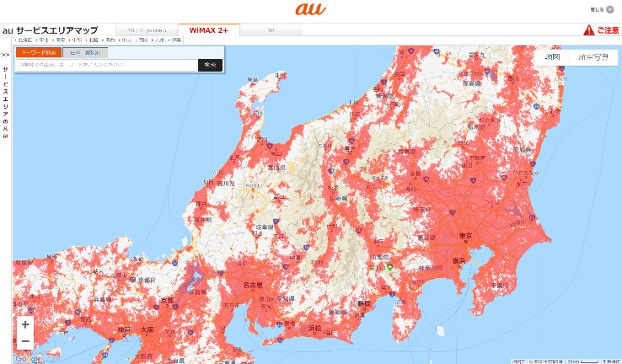The width and height of the screenshot is (622, 364).
Task: Select the orange keyword search tab
Action: pos(39,52)
